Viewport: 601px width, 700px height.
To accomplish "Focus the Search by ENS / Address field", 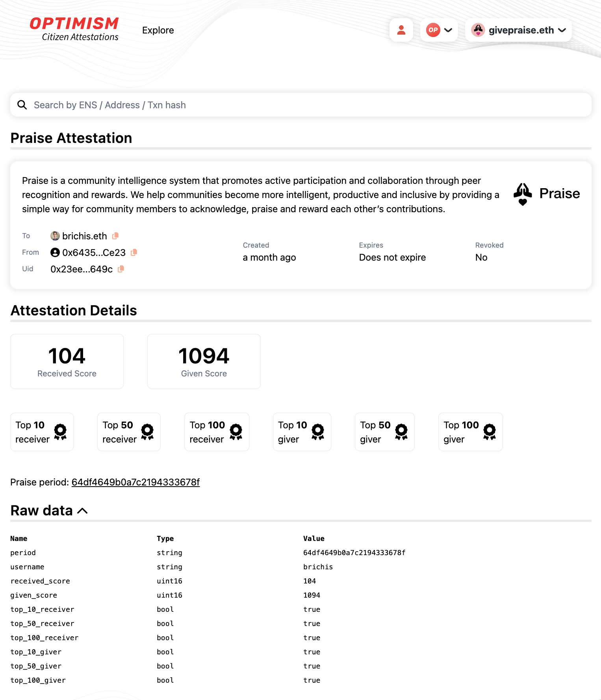I will point(301,105).
